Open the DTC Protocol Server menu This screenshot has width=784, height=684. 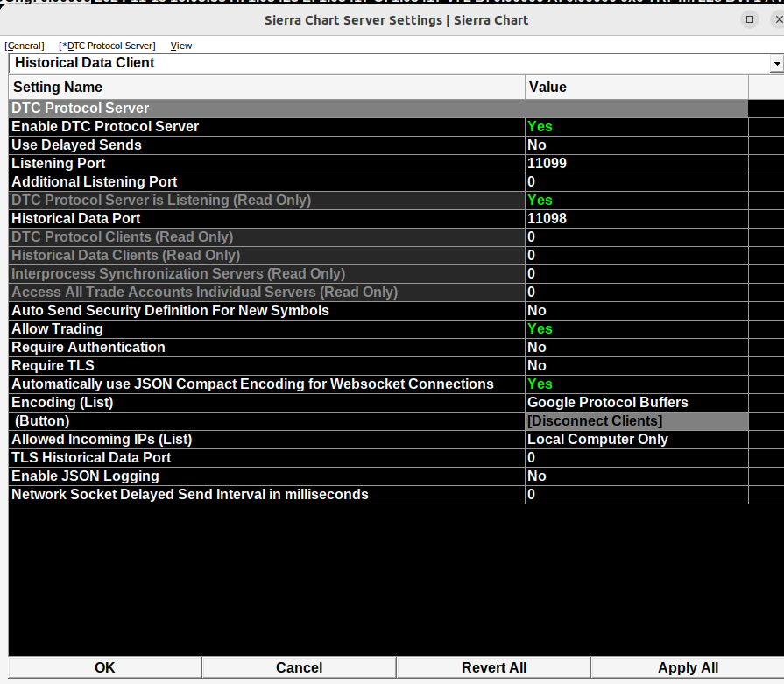pos(107,46)
